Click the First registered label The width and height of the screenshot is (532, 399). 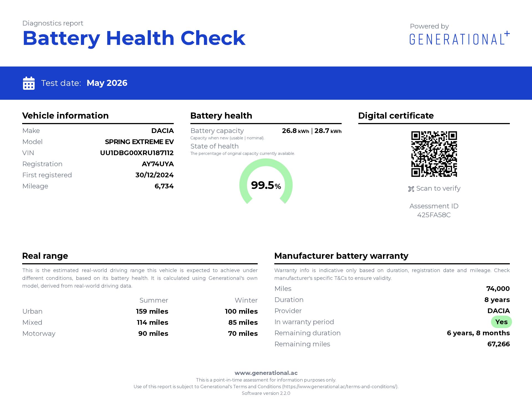(x=47, y=175)
